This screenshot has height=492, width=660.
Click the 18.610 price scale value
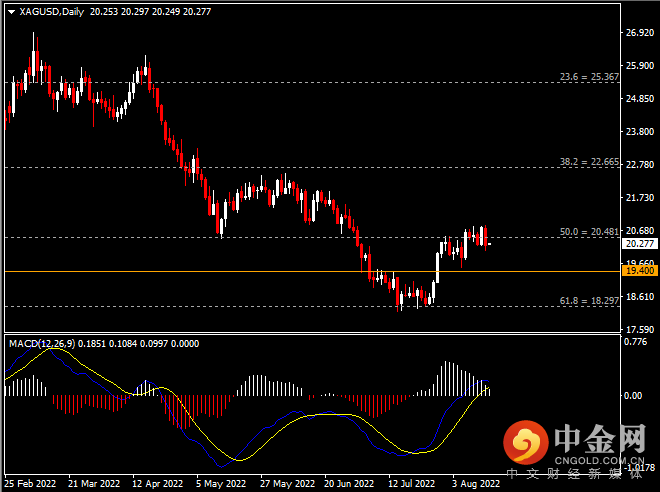640,297
